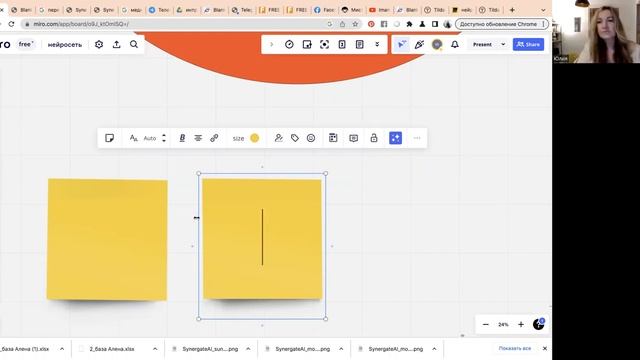
Task: Click the blue Share button
Action: tap(528, 44)
